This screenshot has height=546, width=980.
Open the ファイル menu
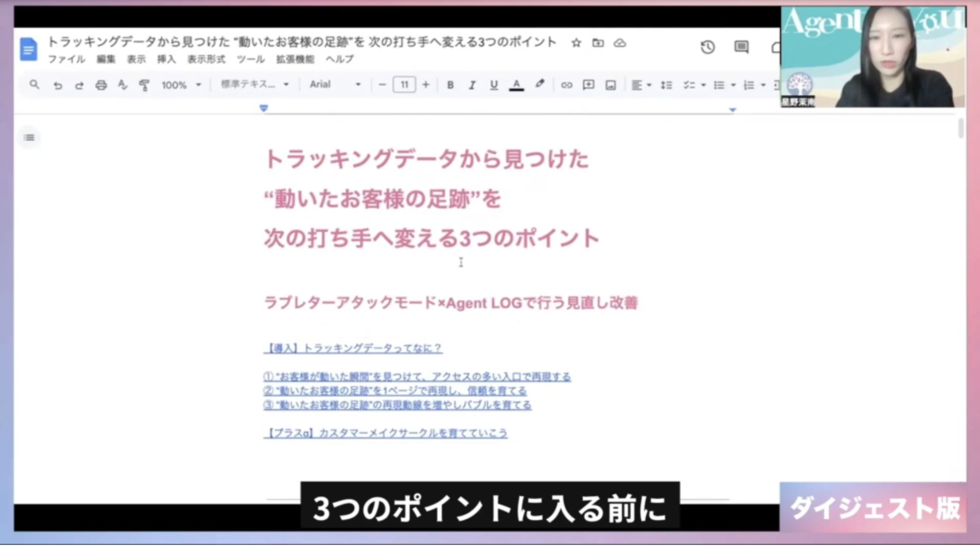(x=66, y=59)
